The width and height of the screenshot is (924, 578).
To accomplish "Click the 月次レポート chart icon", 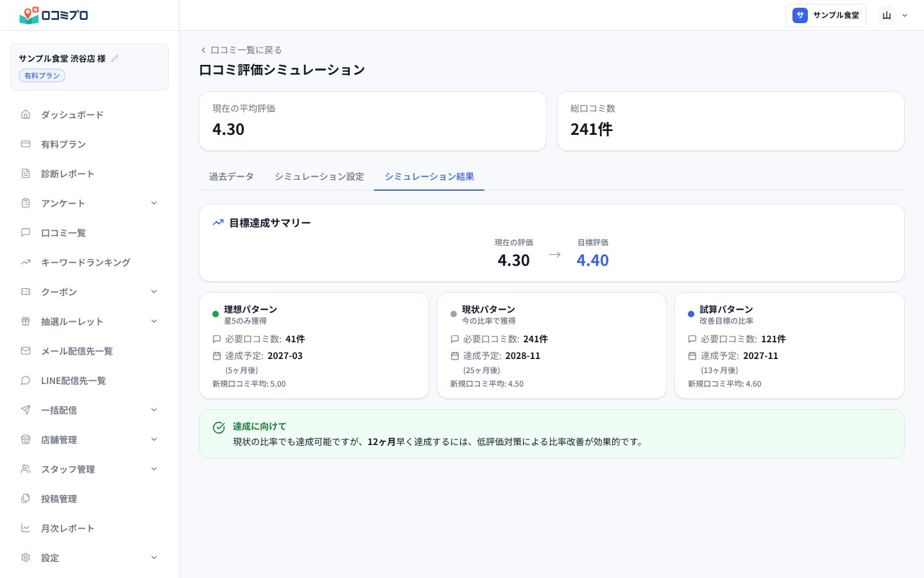I will pyautogui.click(x=26, y=528).
